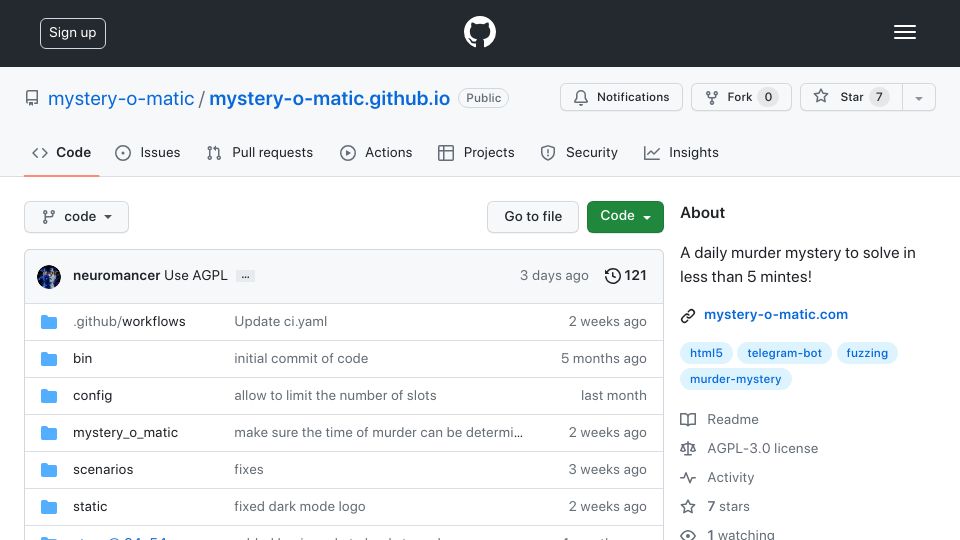This screenshot has width=960, height=540.
Task: Open the repository Activity link
Action: tap(730, 478)
